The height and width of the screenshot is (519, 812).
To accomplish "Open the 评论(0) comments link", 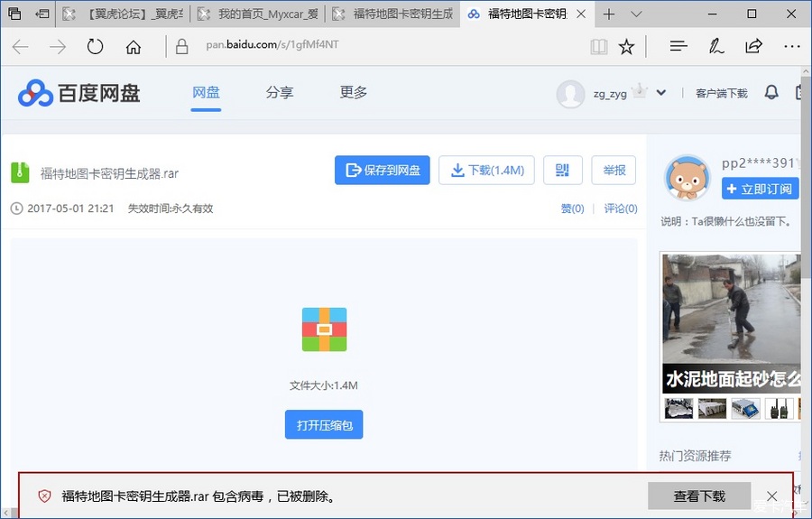I will click(621, 209).
